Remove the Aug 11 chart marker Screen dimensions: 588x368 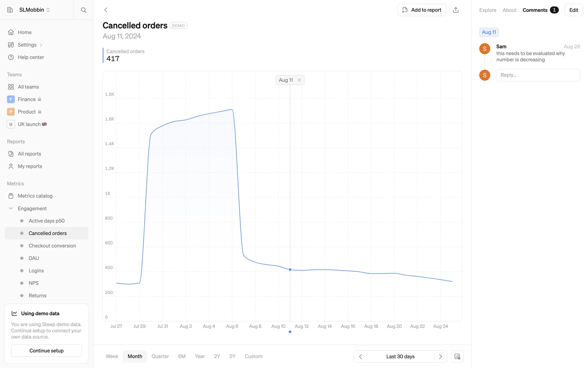[300, 80]
